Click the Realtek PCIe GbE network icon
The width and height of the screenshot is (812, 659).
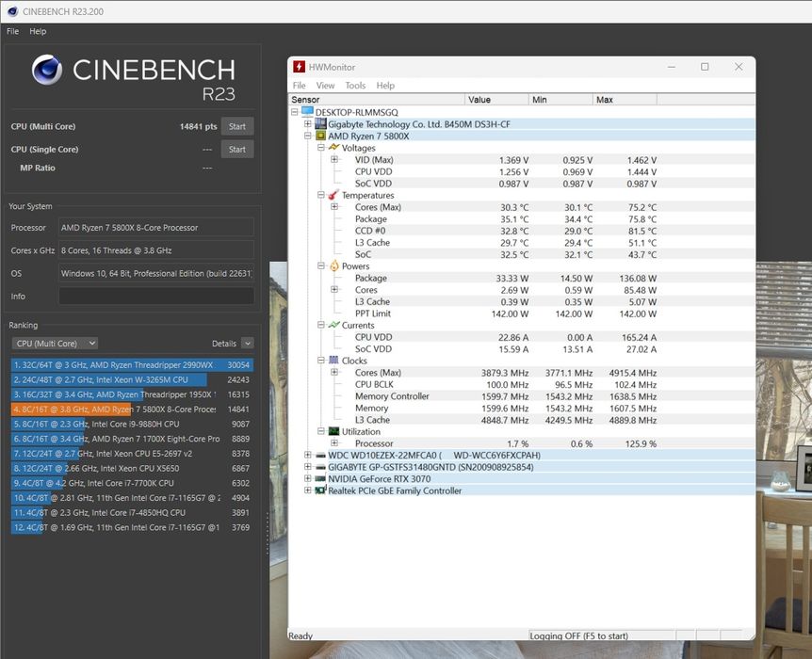(320, 490)
